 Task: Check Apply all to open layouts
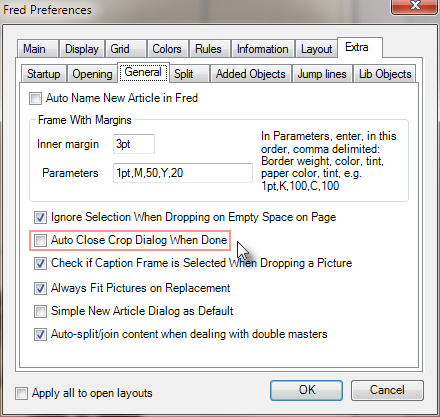pos(21,393)
